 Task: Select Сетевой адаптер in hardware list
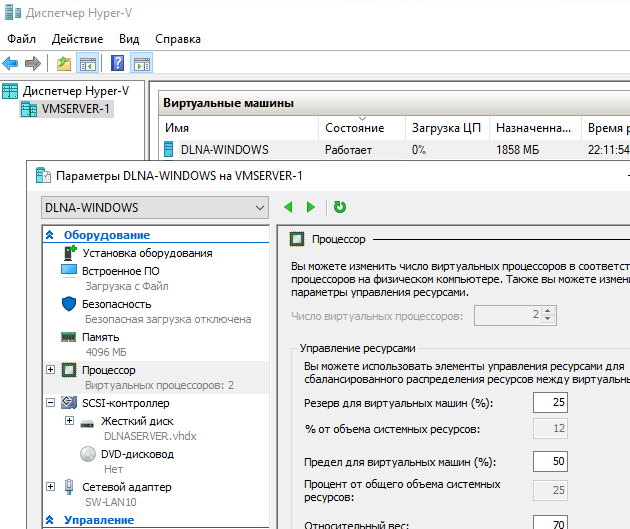point(127,487)
